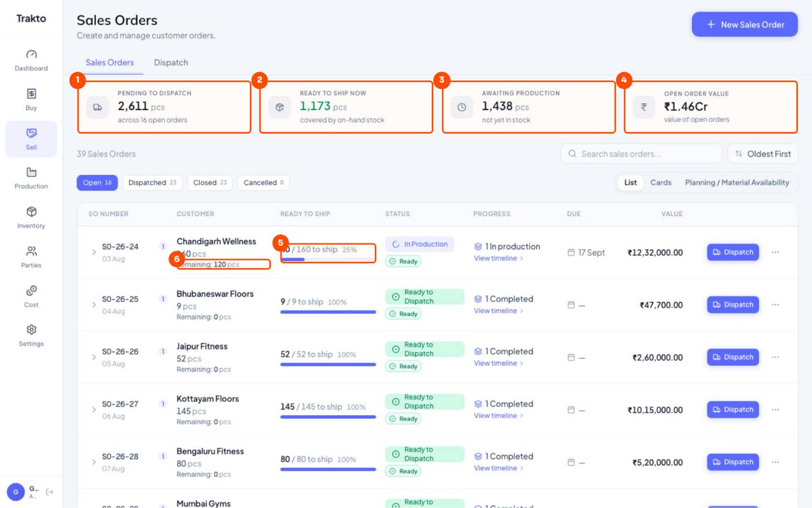Viewport: 812px width, 508px height.
Task: Click the truck icon in Pending to Dispatch card
Action: click(98, 107)
